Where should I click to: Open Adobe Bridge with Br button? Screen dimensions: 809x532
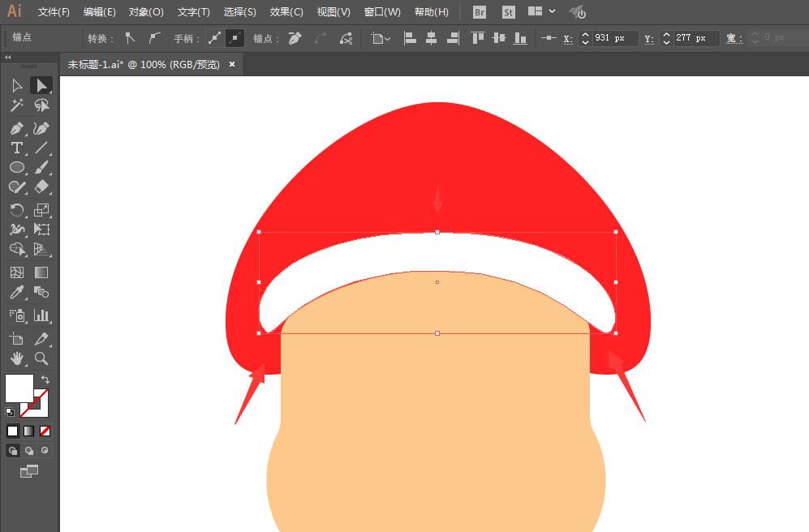[x=480, y=12]
